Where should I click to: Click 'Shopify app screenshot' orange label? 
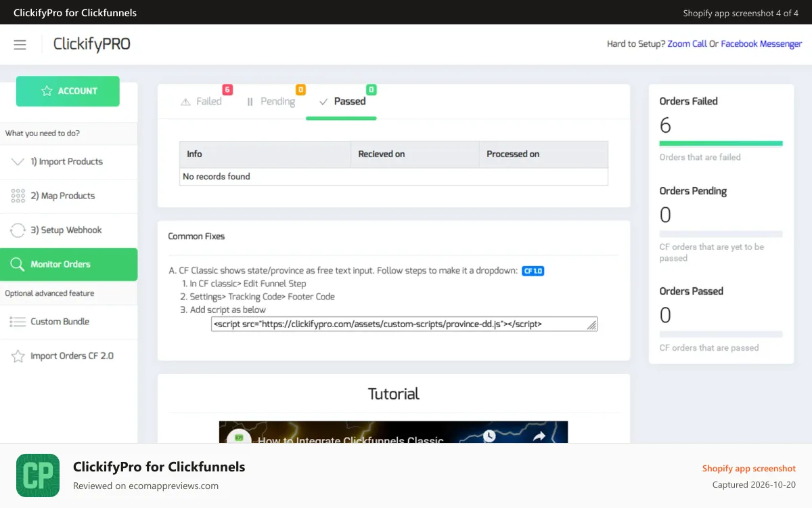[749, 469]
